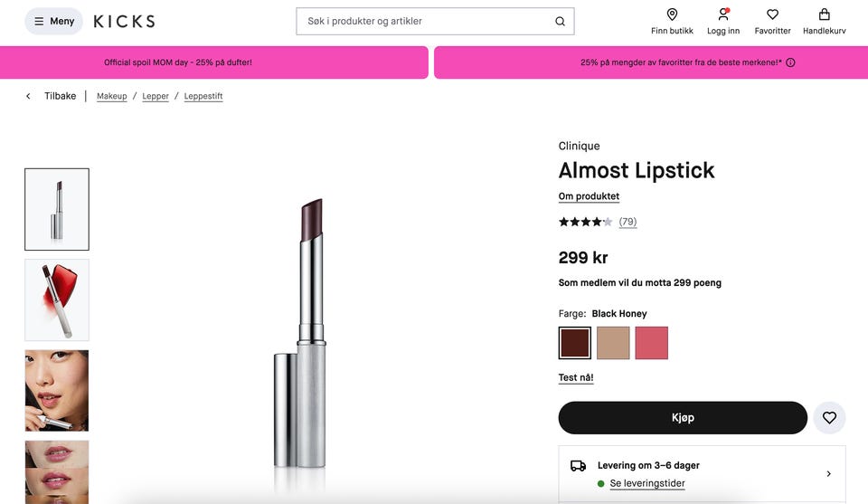Go back using the Tilbake arrow
The image size is (868, 504).
[28, 96]
